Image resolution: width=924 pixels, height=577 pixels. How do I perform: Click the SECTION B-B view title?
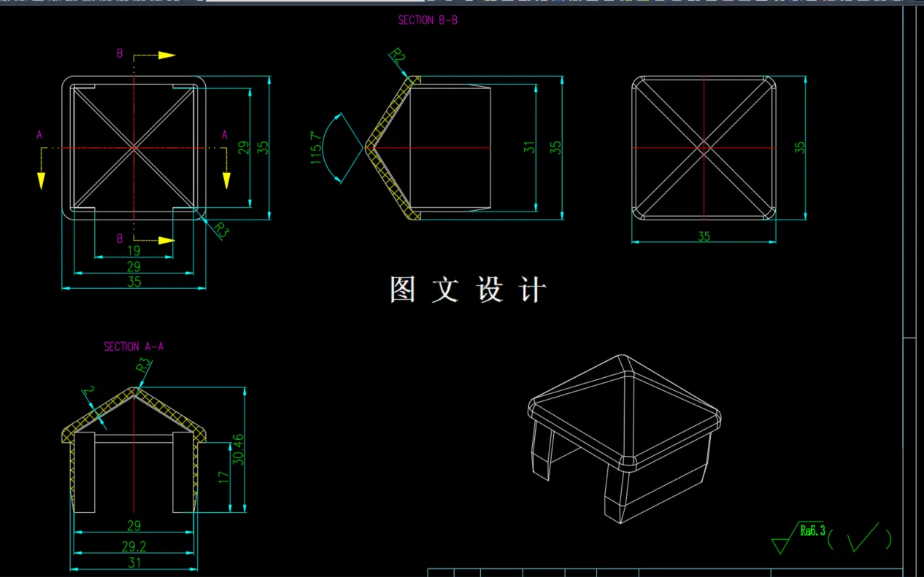[427, 20]
